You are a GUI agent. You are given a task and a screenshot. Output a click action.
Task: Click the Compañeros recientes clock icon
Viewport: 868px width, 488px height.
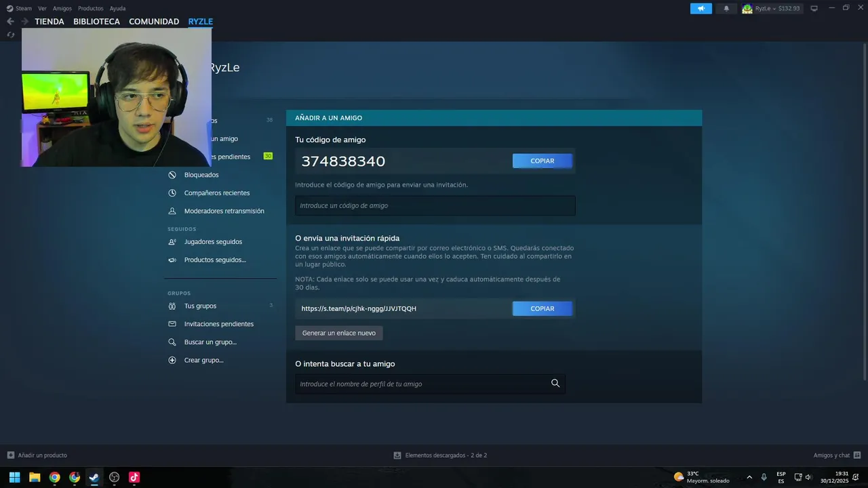pos(172,192)
